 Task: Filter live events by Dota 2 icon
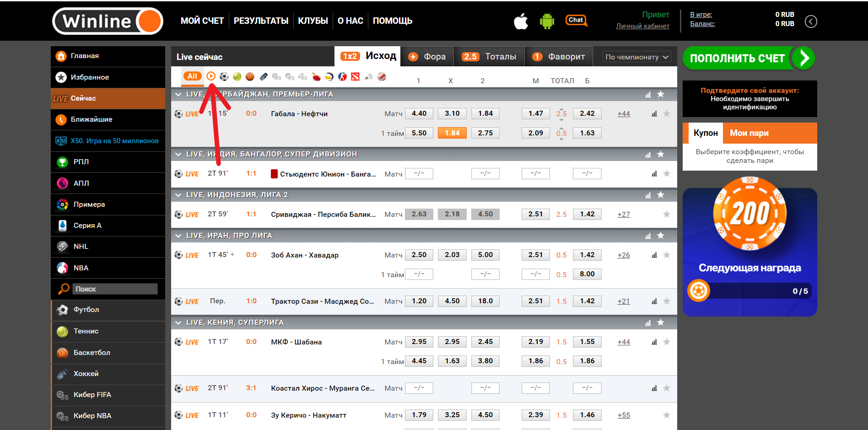coord(356,76)
